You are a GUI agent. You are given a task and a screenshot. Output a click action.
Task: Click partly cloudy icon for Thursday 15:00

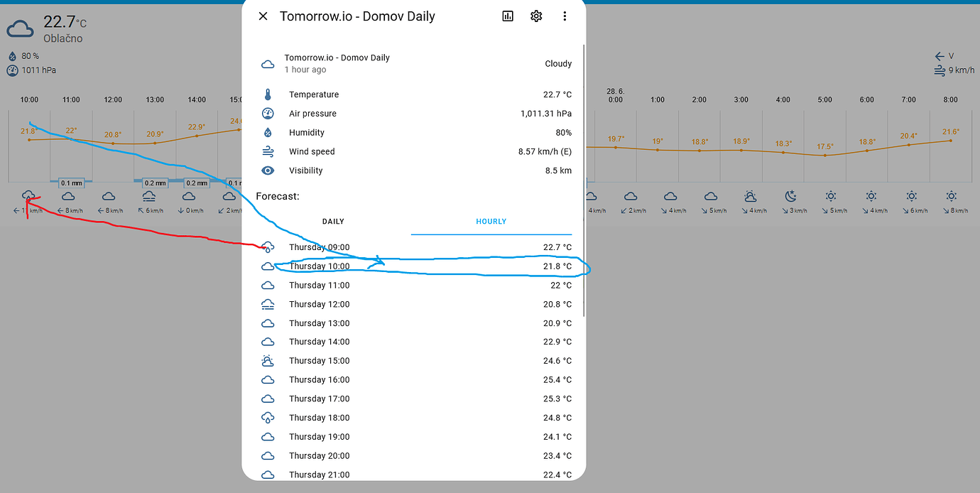[268, 361]
